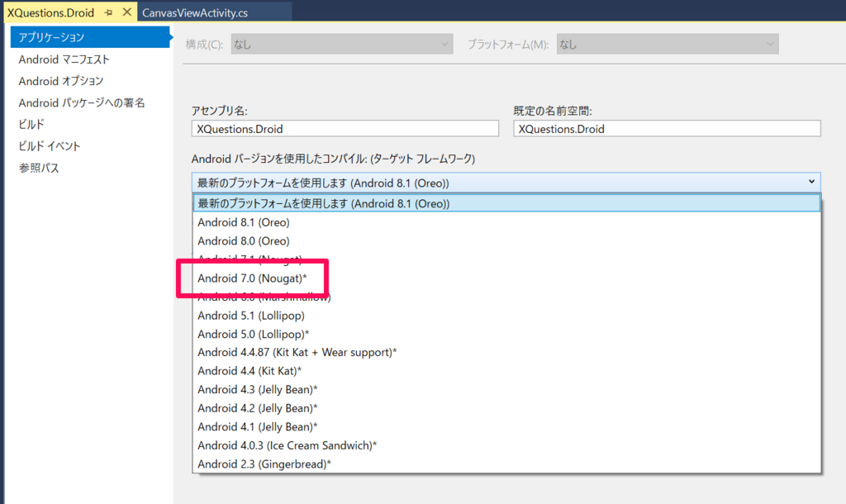Image resolution: width=846 pixels, height=504 pixels.
Task: Select 最新のプラットフォームを使用します (Android 8.1) option
Action: [506, 203]
